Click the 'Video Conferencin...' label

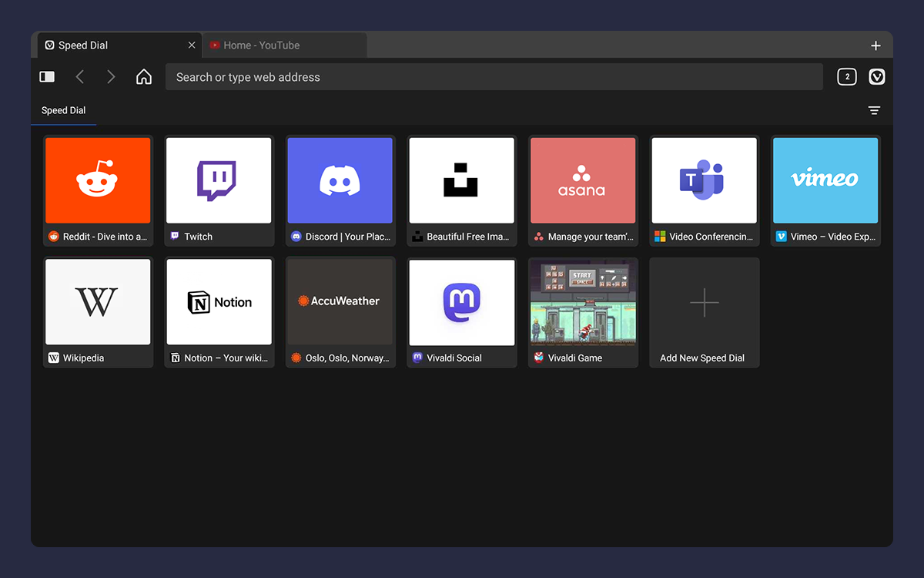pos(711,237)
